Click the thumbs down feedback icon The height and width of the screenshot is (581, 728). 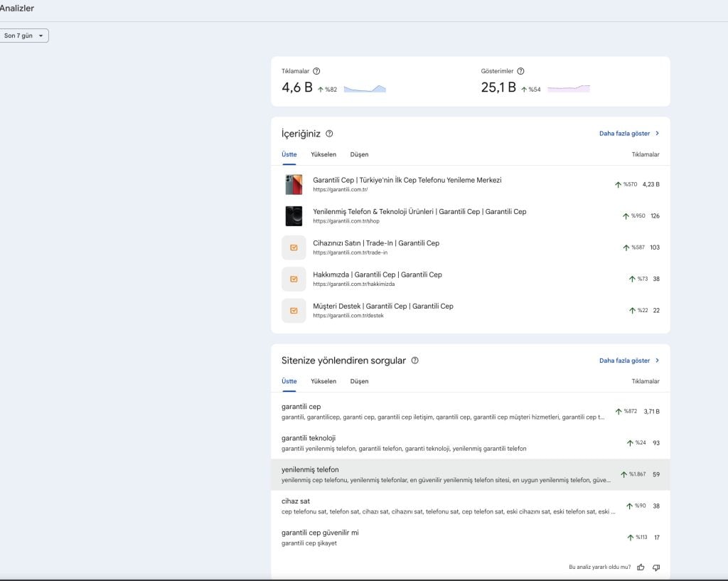656,567
